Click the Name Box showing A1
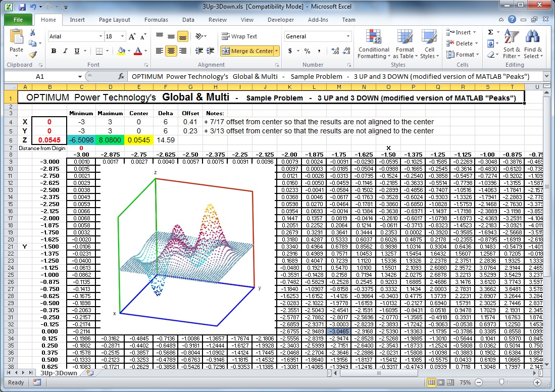The height and width of the screenshot is (392, 555). (39, 76)
